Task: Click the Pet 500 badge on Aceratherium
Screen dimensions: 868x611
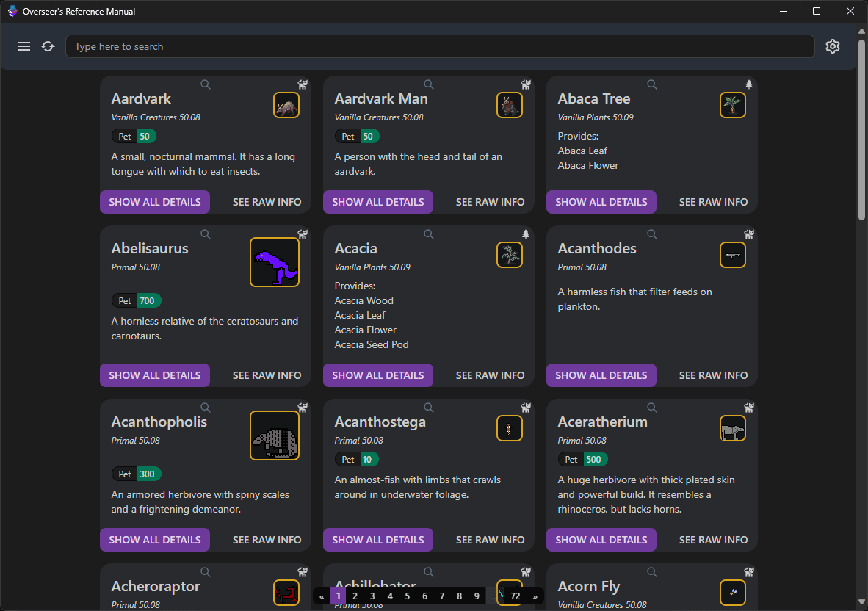Action: [x=583, y=460]
